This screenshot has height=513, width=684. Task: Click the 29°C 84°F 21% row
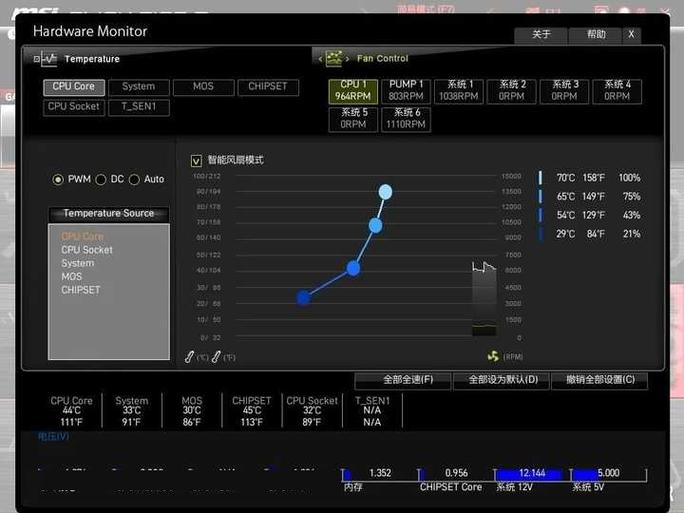coord(590,234)
